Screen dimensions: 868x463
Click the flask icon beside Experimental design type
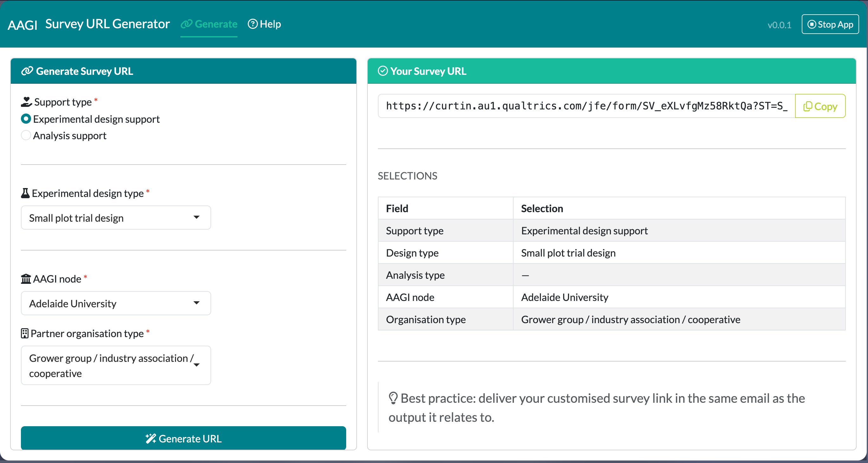pos(25,193)
